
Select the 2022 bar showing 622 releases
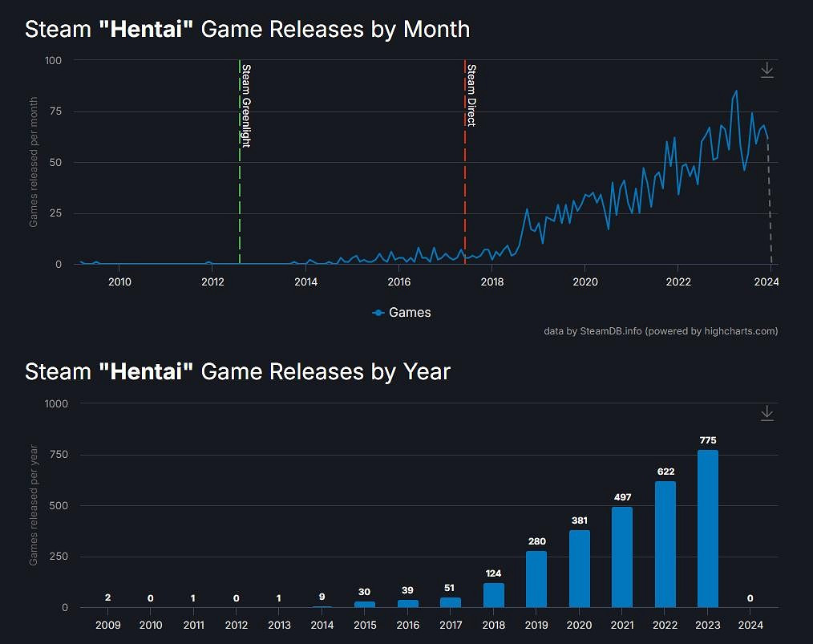coord(664,545)
